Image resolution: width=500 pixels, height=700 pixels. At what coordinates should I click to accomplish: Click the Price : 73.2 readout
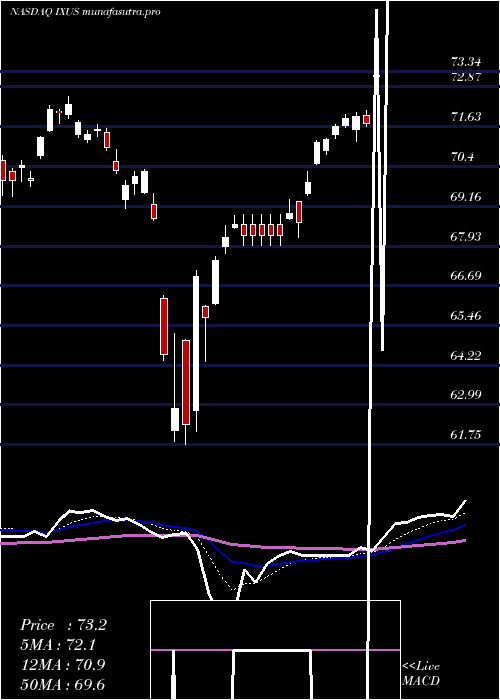pyautogui.click(x=63, y=625)
